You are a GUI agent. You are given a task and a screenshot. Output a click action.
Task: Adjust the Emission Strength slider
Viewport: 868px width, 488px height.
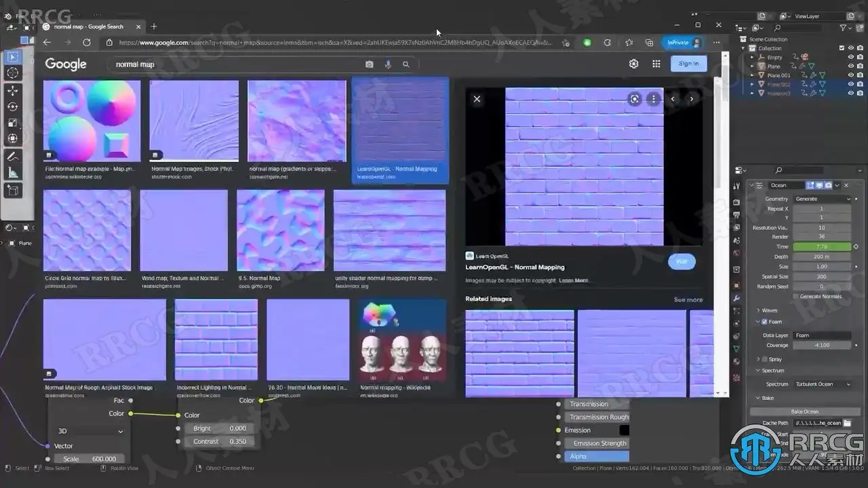597,443
